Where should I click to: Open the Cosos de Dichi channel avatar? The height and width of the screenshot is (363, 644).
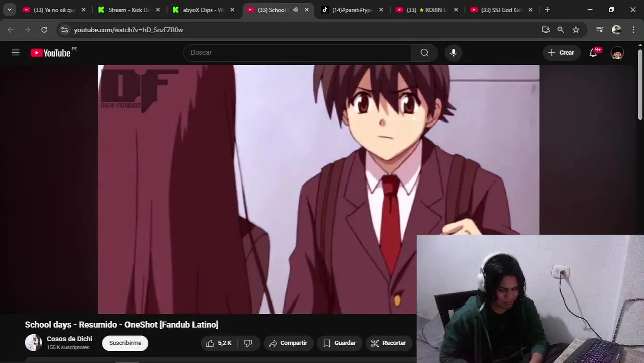[33, 343]
